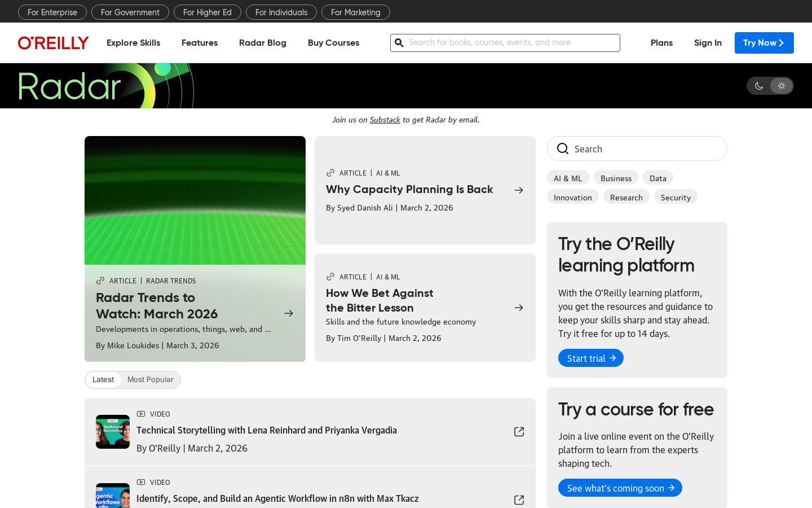Switch to light mode sun icon
The width and height of the screenshot is (812, 508).
coord(782,86)
